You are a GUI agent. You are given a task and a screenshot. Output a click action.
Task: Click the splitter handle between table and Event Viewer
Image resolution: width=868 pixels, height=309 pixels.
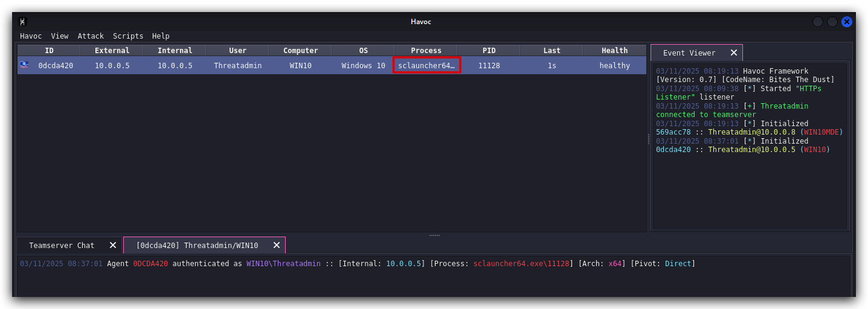pos(648,138)
